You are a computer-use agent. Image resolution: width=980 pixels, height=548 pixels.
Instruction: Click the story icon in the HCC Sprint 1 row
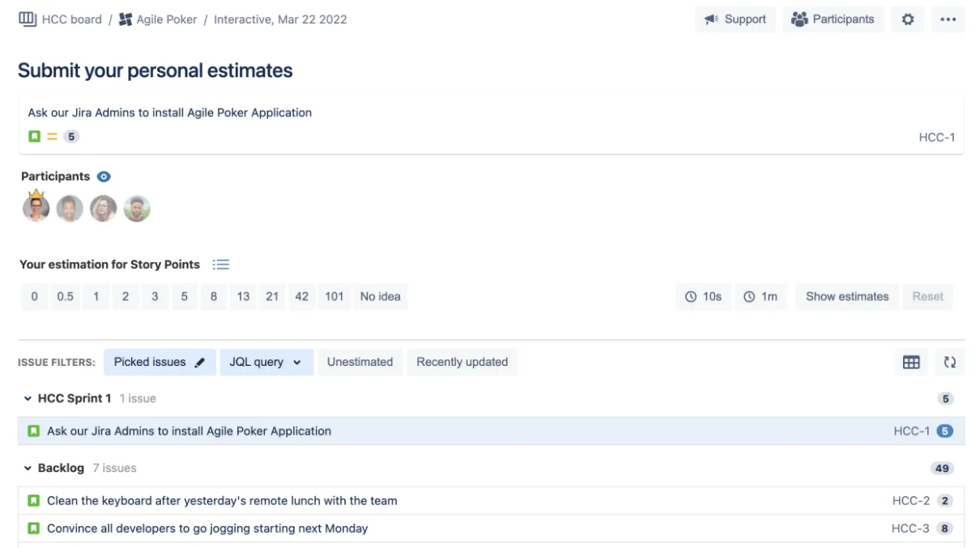point(34,431)
